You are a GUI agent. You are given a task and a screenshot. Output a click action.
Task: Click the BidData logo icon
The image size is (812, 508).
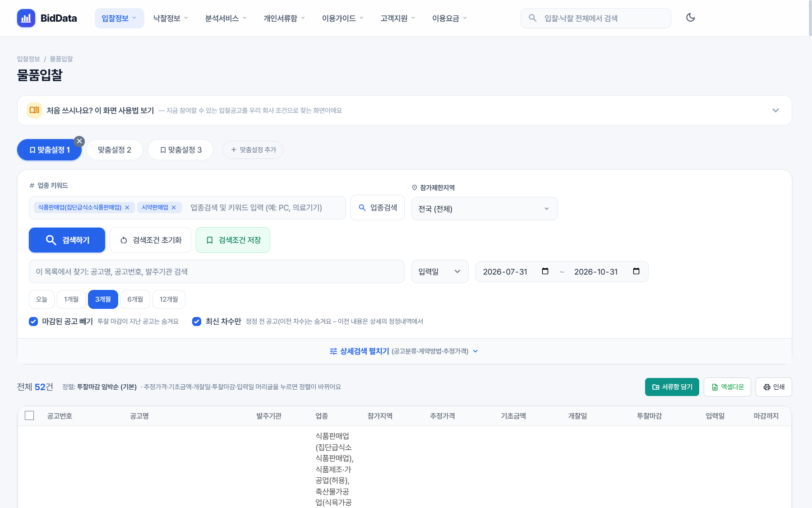[26, 18]
